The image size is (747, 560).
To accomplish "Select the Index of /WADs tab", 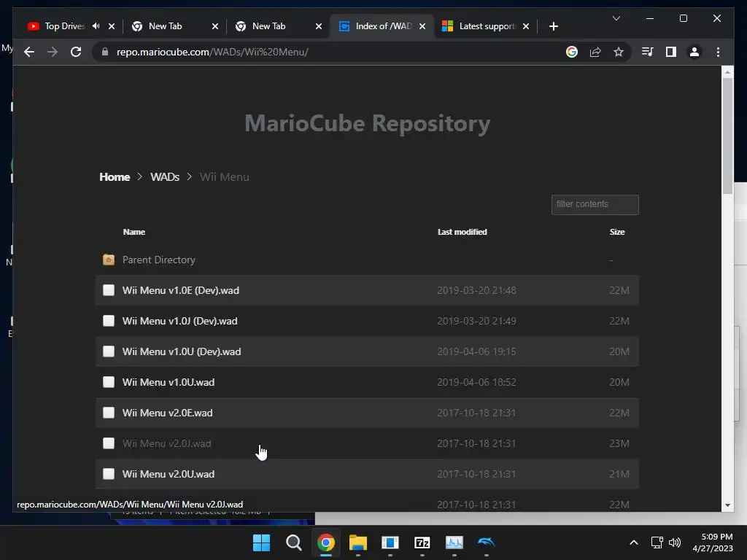I will tap(383, 26).
